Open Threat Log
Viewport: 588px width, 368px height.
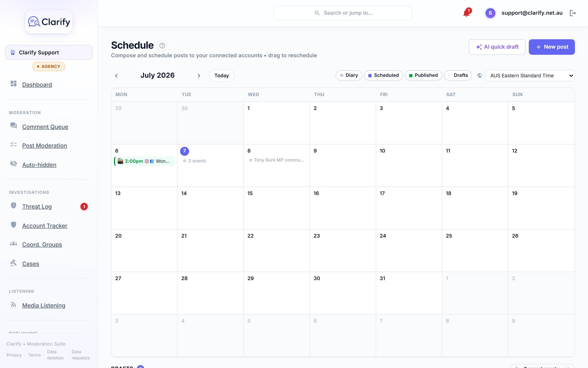[x=37, y=206]
